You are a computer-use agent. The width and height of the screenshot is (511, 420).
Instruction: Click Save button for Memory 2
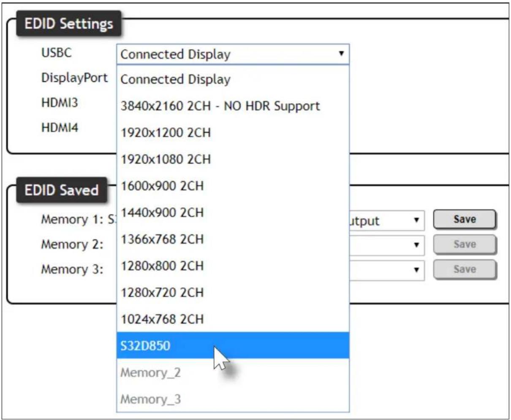point(465,244)
